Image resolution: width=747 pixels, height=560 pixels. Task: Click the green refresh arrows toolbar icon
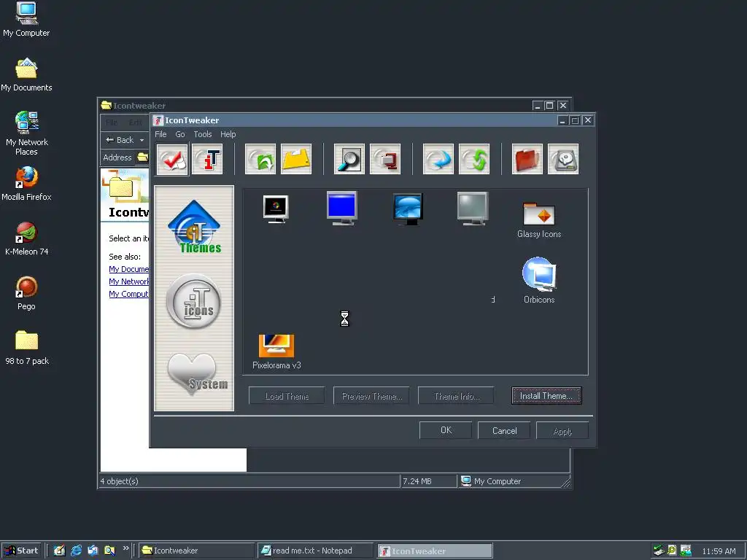tap(474, 159)
